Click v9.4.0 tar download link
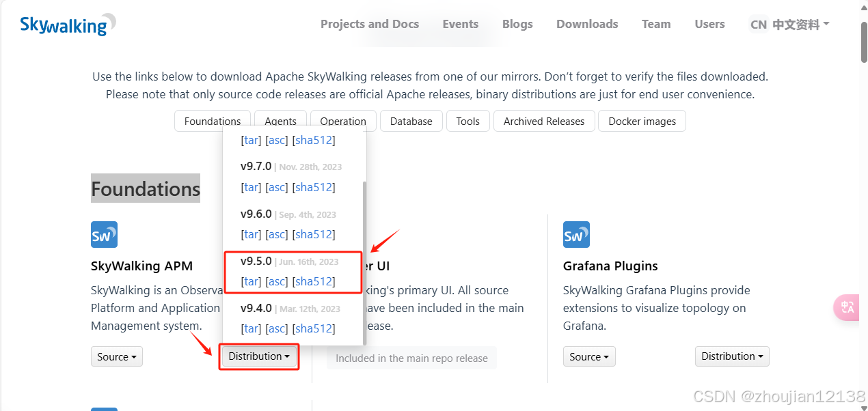This screenshot has height=411, width=868. pos(252,328)
